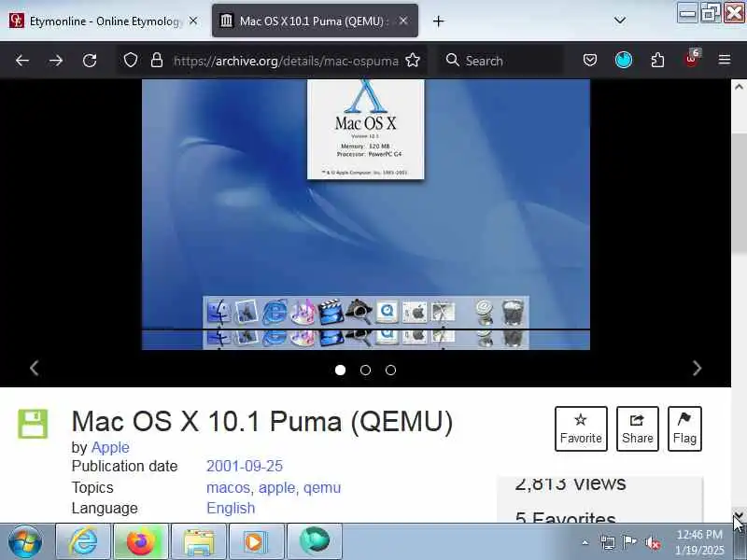Click the 2,813 Views statistic
This screenshot has width=747, height=560.
(x=570, y=483)
